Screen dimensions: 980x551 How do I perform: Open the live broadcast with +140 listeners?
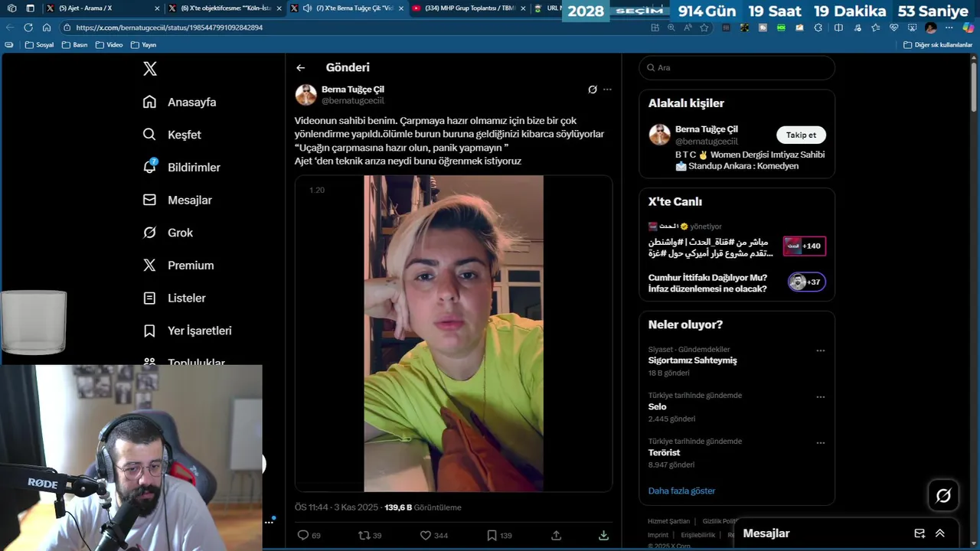coord(804,246)
